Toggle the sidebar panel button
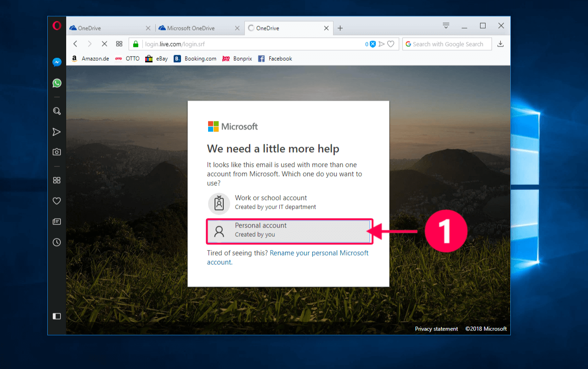Image resolution: width=588 pixels, height=369 pixels. point(57,316)
